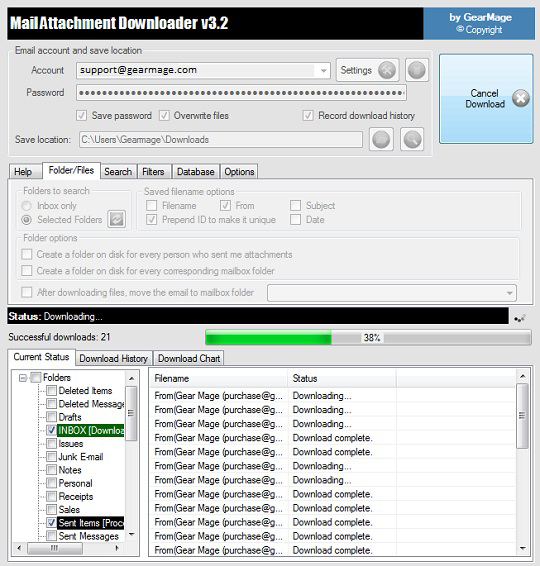Click the browse folder icon beside Save location
Image resolution: width=540 pixels, height=566 pixels.
381,139
